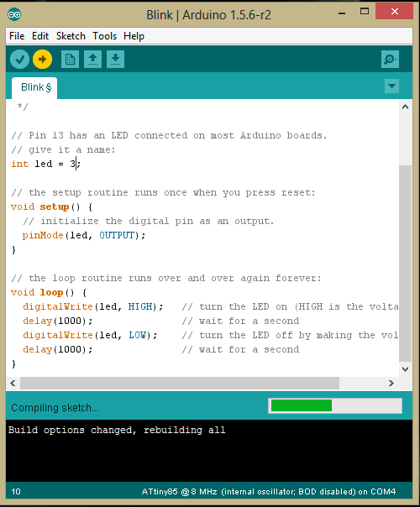420x507 pixels.
Task: Open the Serial Monitor
Action: pos(390,59)
